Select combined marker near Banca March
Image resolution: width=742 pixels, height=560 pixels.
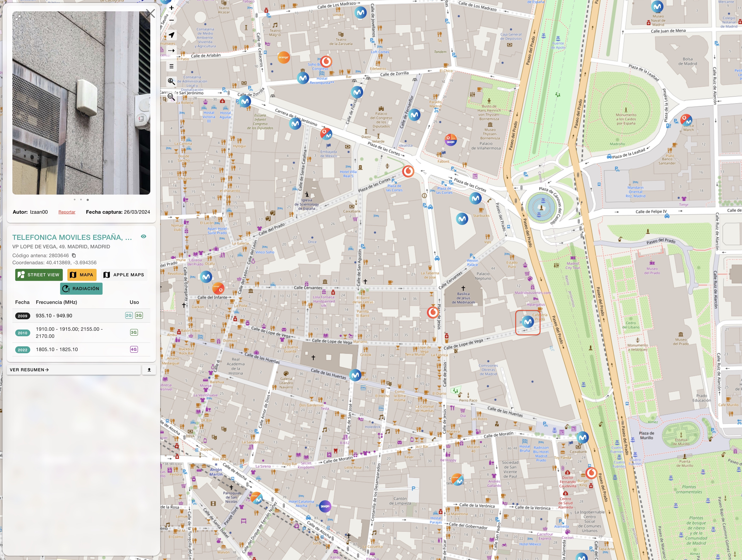click(x=686, y=120)
